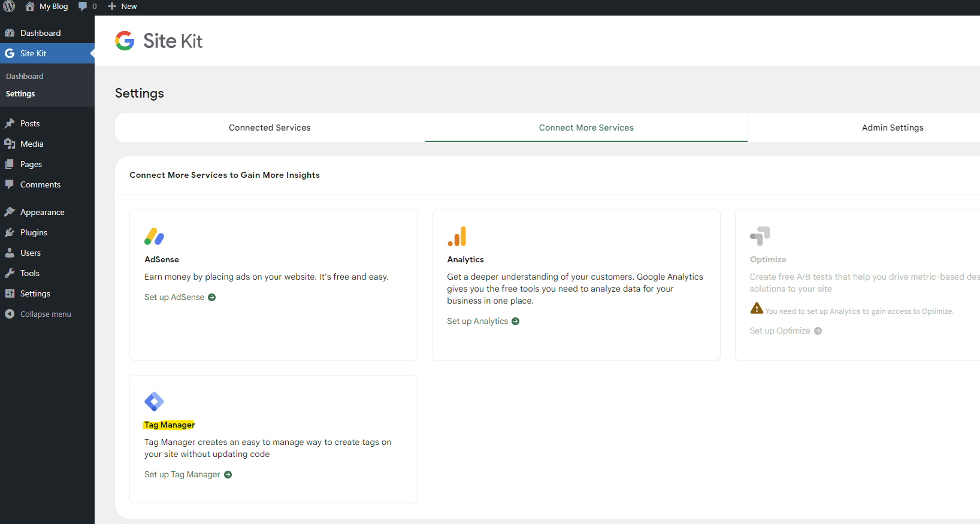980x524 pixels.
Task: Click the Set up AdSense link
Action: coord(174,297)
